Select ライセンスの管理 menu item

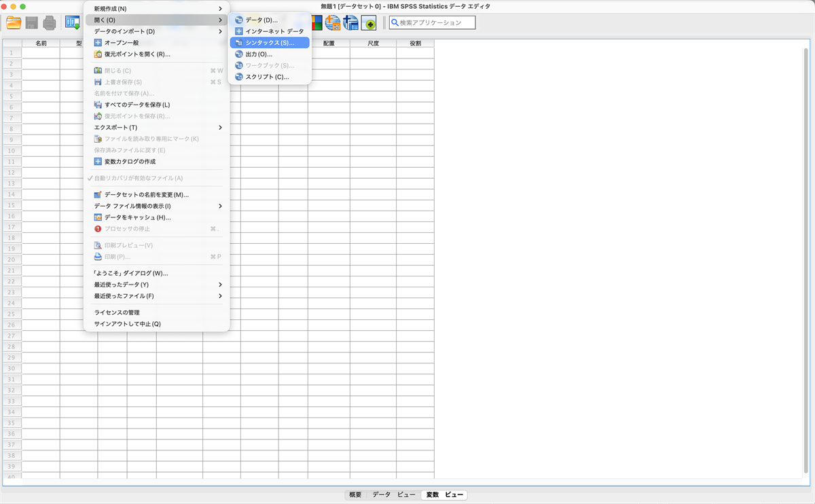pyautogui.click(x=156, y=312)
